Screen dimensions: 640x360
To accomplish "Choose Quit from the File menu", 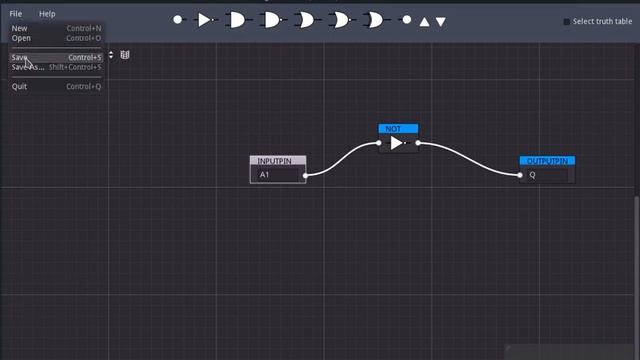I will coord(56,87).
